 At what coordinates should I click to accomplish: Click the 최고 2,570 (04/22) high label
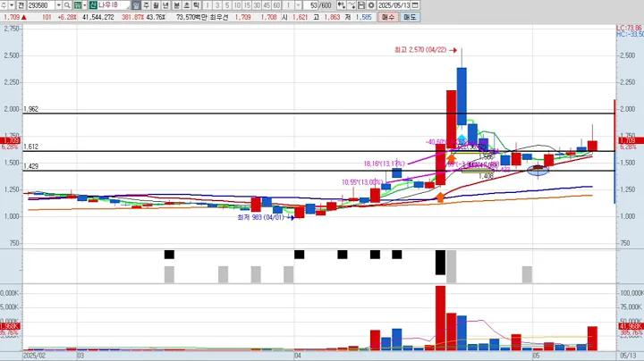(x=420, y=50)
